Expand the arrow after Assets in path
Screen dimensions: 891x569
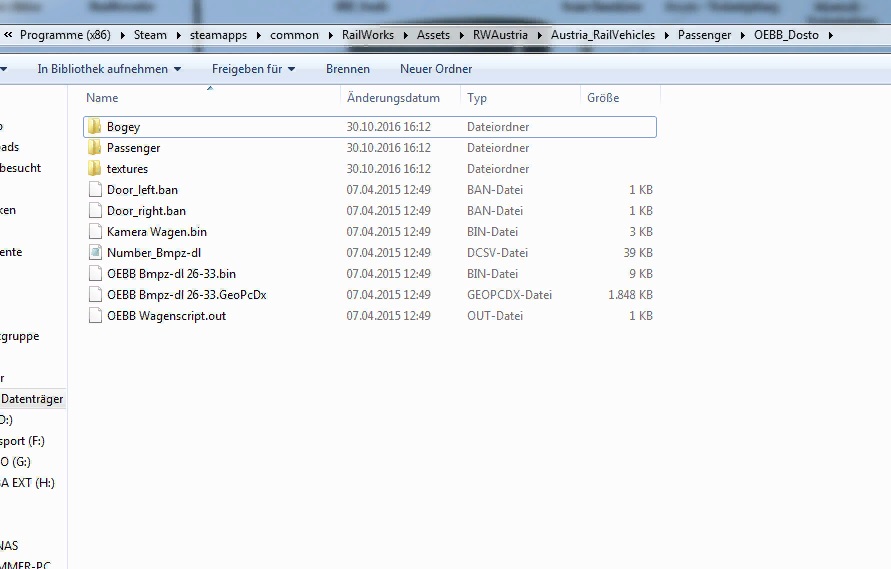click(462, 35)
